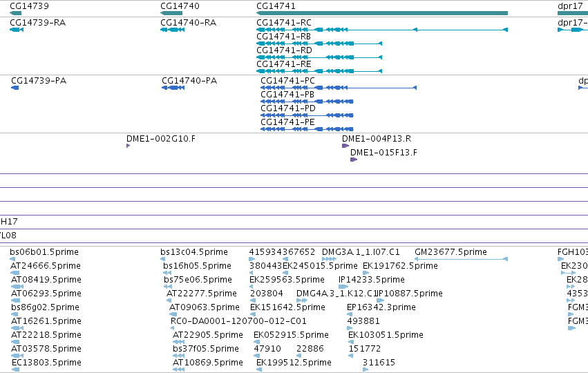Click EST EK103051.5prime
The image size is (588, 373).
coord(386,335)
